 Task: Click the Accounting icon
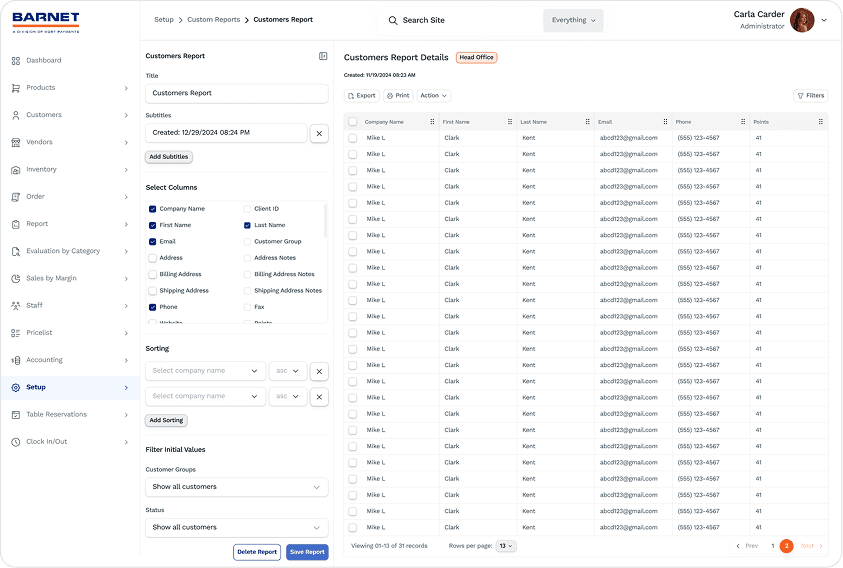16,360
